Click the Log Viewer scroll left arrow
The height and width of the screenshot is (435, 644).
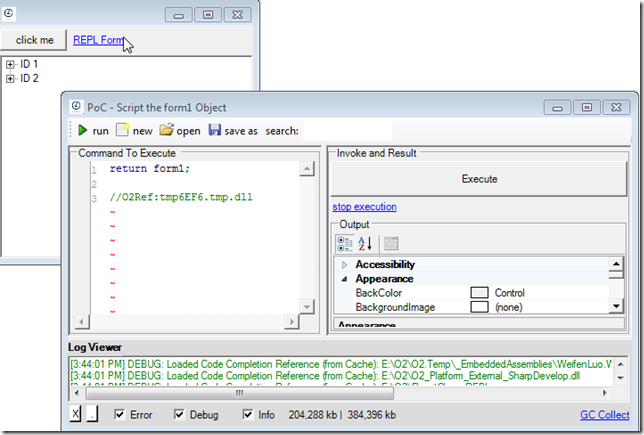pos(77,393)
